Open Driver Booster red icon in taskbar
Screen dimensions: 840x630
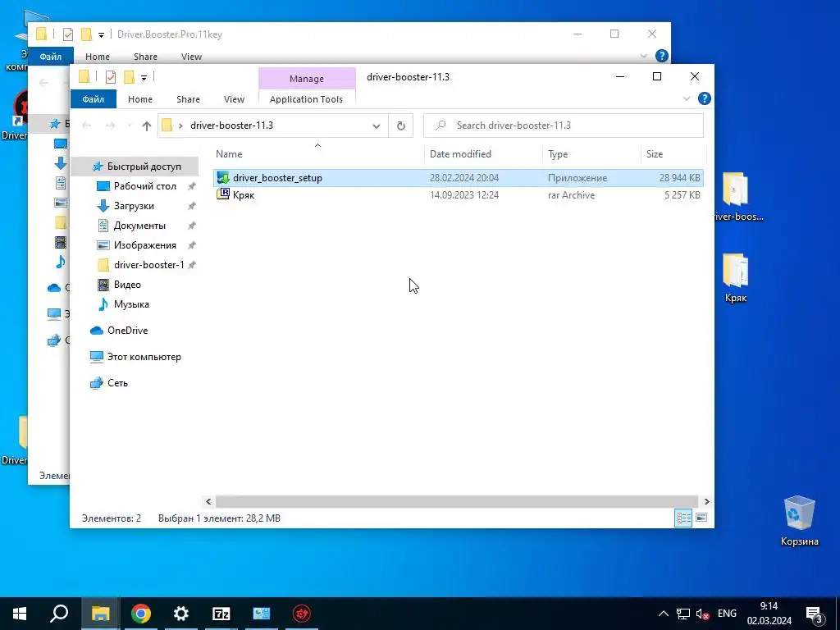pyautogui.click(x=302, y=614)
